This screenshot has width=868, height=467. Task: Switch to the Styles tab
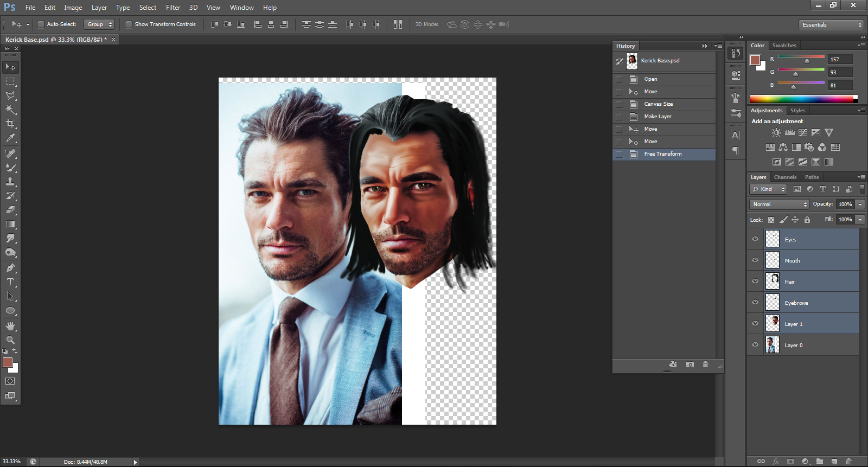tap(797, 111)
